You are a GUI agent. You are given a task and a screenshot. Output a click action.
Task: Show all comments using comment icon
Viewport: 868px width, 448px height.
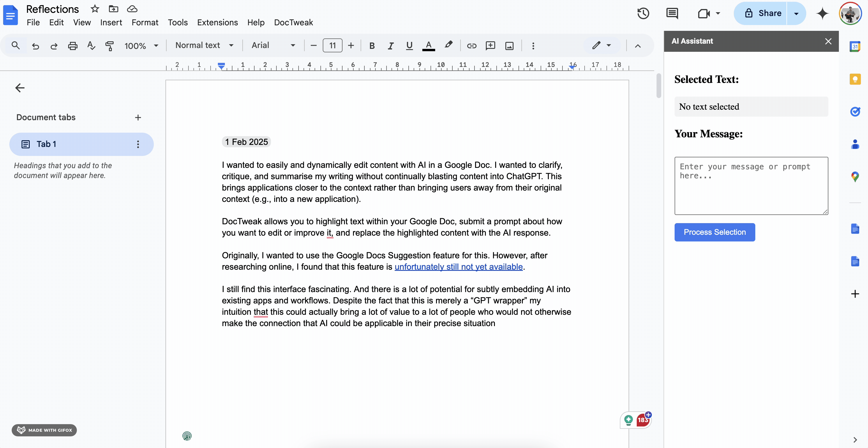coord(672,13)
